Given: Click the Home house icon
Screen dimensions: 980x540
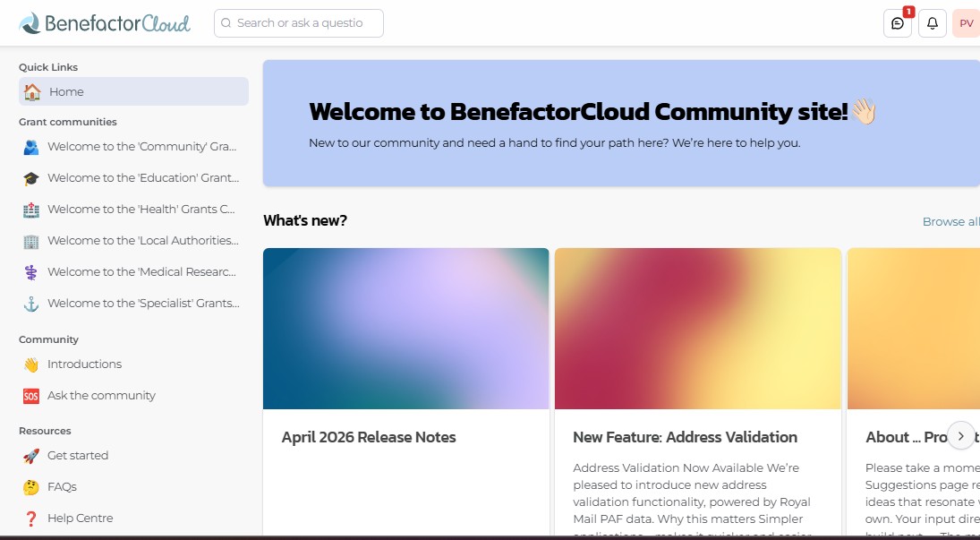Looking at the screenshot, I should click(x=32, y=91).
